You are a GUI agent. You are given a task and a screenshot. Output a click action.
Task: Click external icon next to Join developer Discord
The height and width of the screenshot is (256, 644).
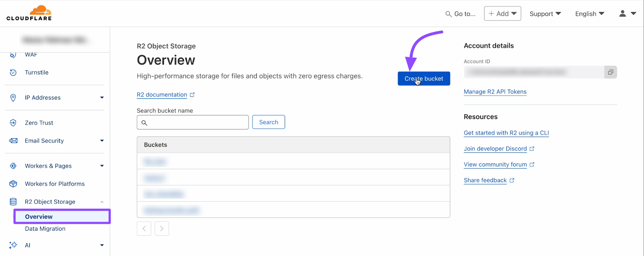click(532, 149)
